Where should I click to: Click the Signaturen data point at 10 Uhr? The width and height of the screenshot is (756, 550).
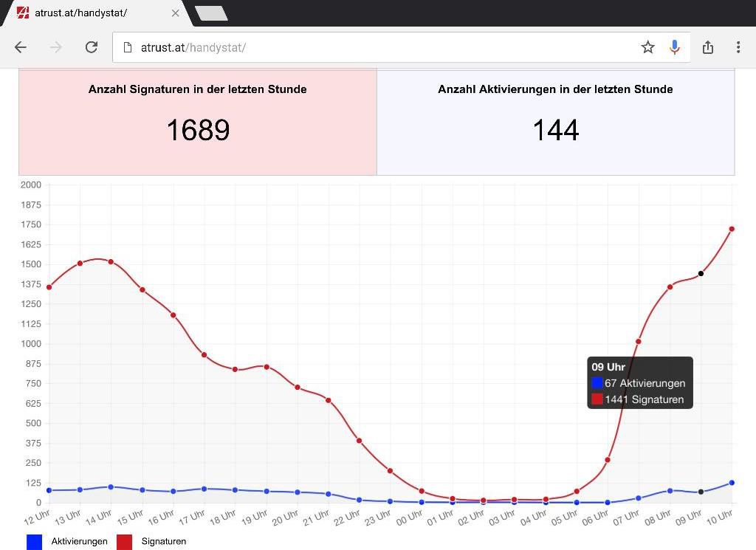[x=732, y=229]
